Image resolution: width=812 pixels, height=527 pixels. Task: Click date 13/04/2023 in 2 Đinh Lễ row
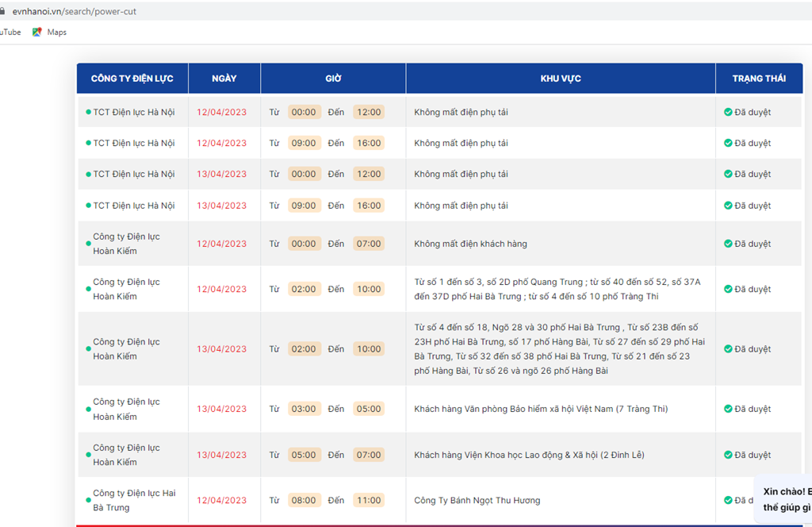pyautogui.click(x=222, y=455)
